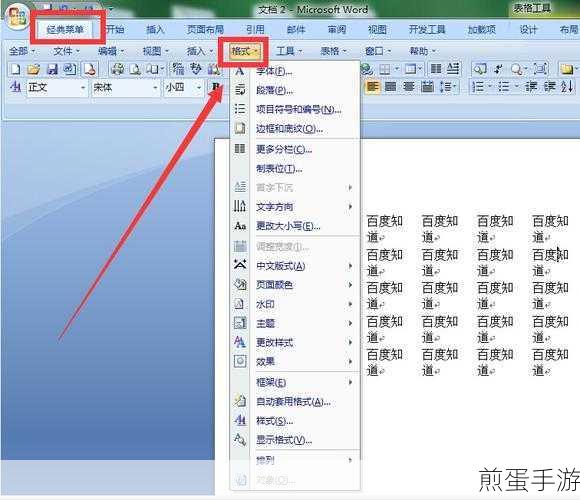Switch to the 开始 ribbon tab
The image size is (580, 500).
coord(115,29)
